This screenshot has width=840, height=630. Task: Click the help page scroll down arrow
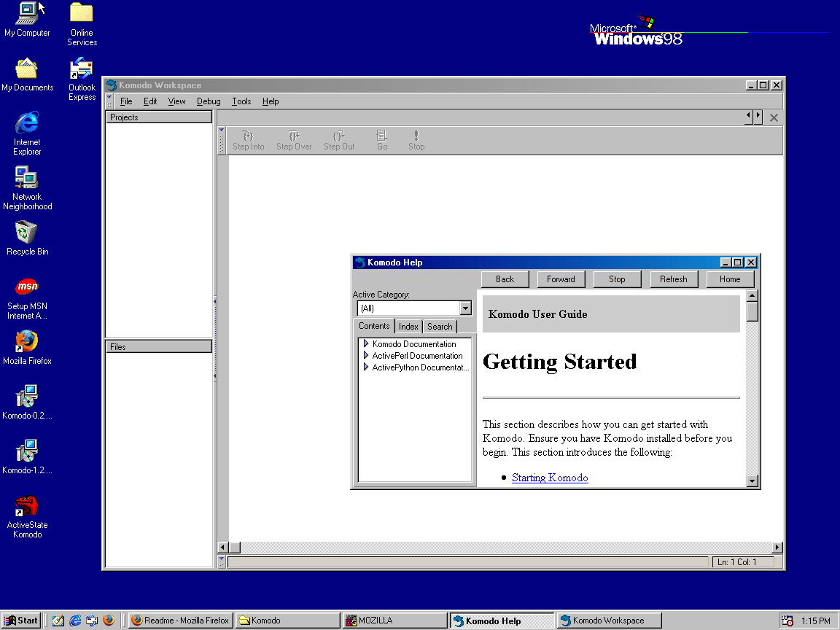752,481
